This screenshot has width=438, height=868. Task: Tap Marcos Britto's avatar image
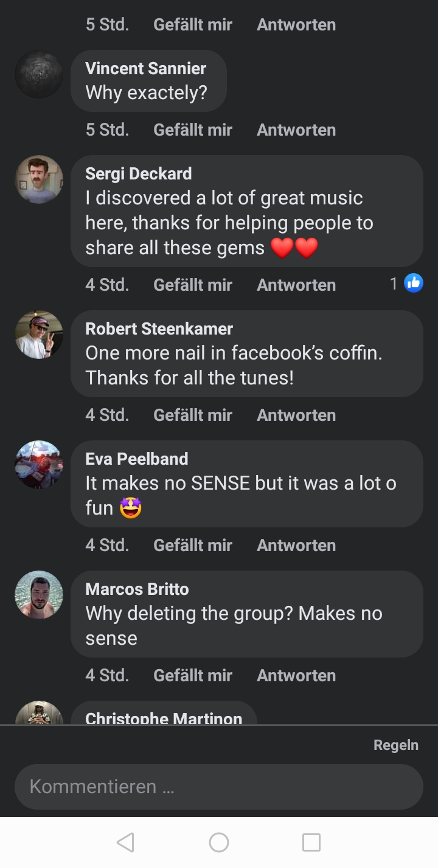pos(39,595)
